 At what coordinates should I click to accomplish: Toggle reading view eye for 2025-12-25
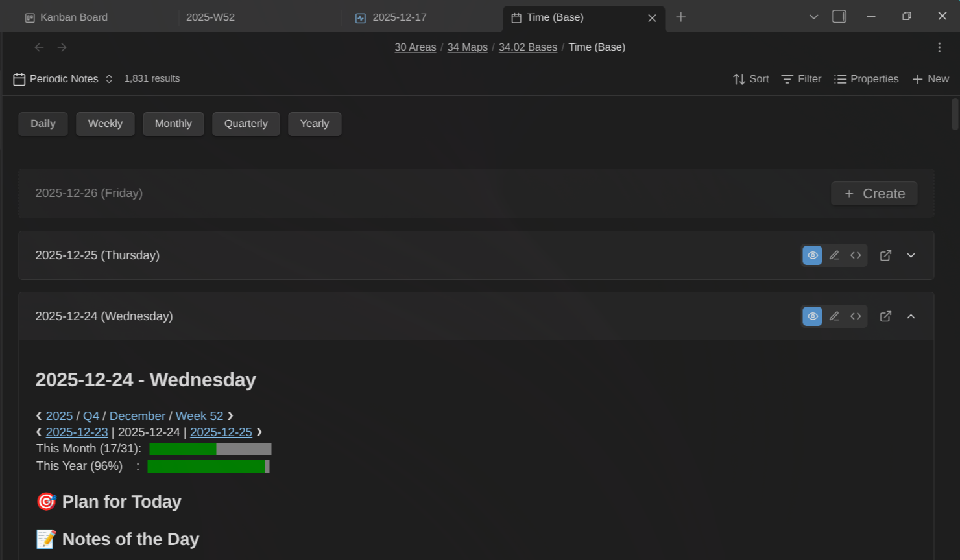813,255
